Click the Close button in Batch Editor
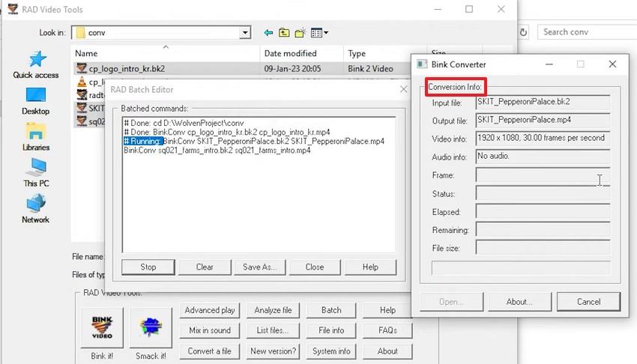The width and height of the screenshot is (637, 364). coord(315,267)
